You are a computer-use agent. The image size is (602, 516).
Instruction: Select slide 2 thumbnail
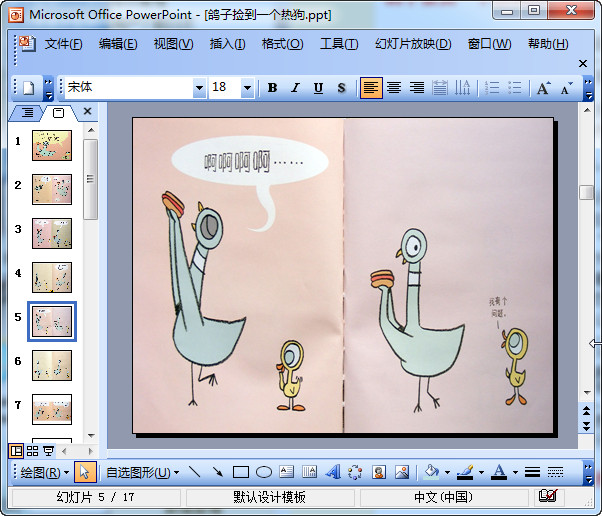(x=52, y=189)
